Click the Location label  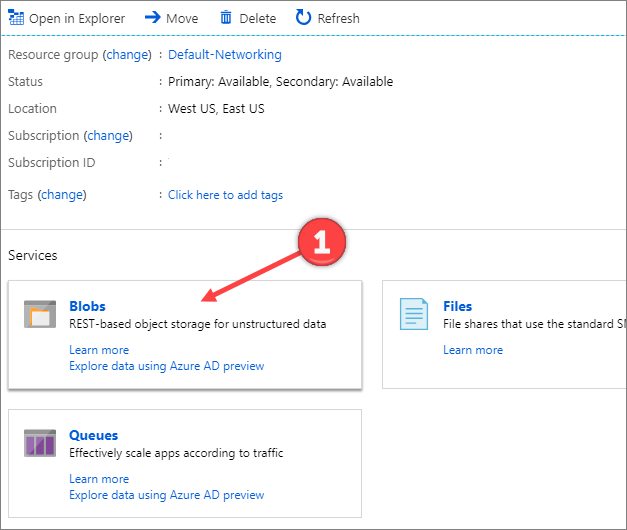pyautogui.click(x=32, y=109)
